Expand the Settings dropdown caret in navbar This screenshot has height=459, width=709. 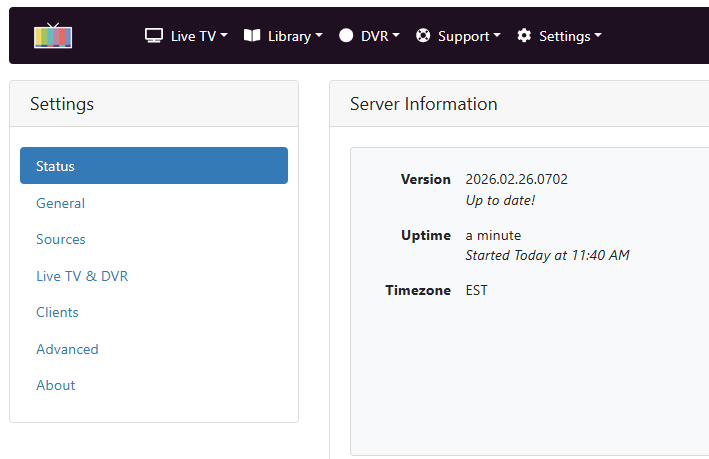point(598,36)
